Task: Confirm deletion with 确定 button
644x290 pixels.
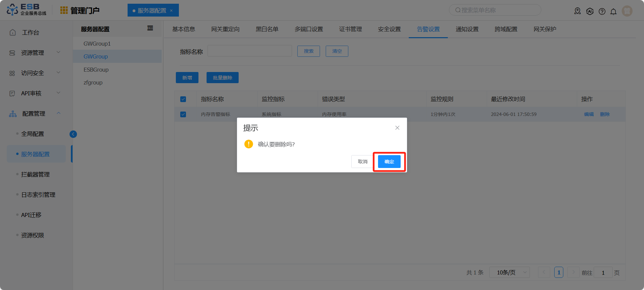Action: pos(389,162)
